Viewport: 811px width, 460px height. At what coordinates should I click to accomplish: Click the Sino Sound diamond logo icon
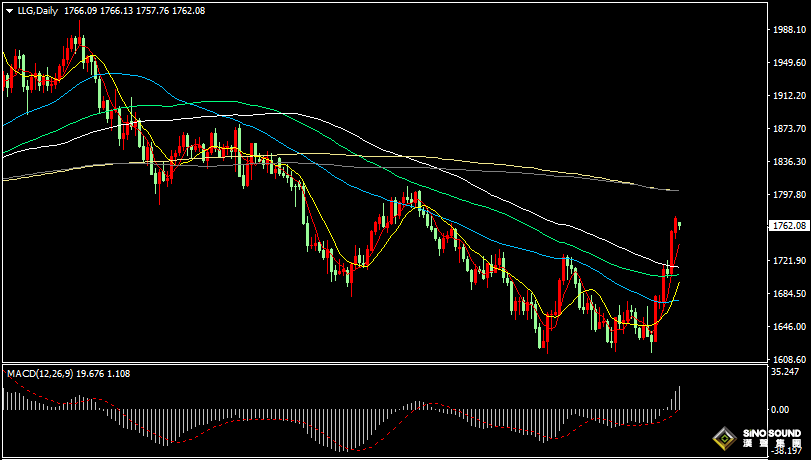[723, 439]
